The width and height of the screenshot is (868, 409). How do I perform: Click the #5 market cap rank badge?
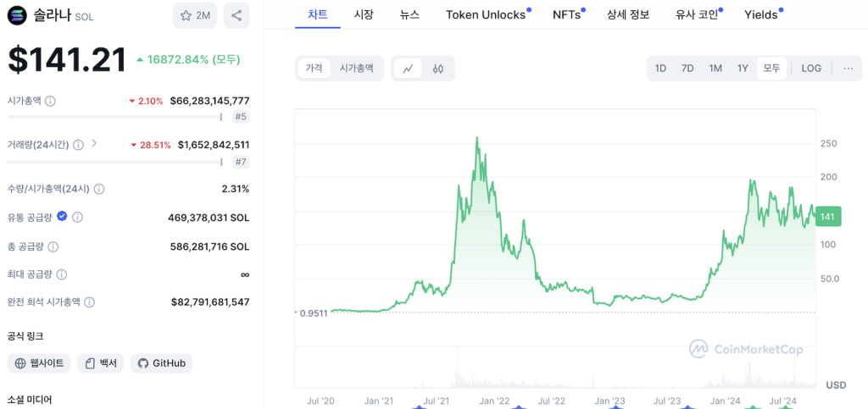[241, 117]
